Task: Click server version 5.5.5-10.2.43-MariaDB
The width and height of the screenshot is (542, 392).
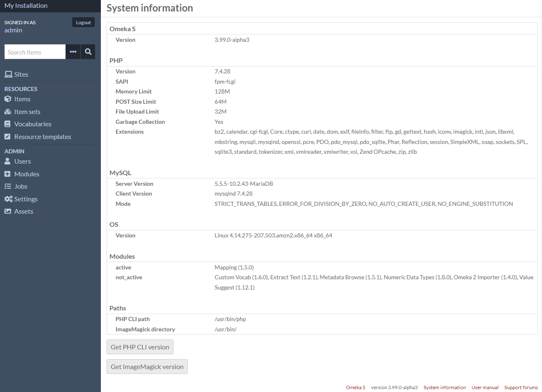Action: [x=244, y=184]
